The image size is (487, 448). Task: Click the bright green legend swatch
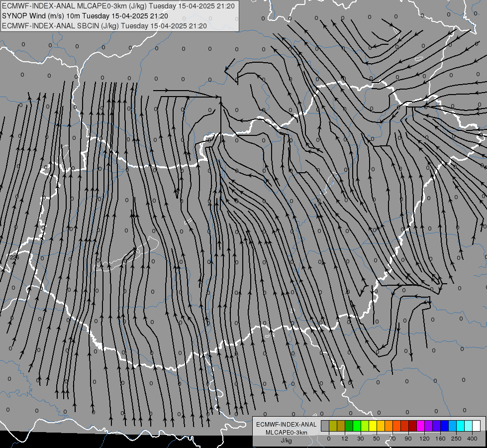click(x=357, y=426)
